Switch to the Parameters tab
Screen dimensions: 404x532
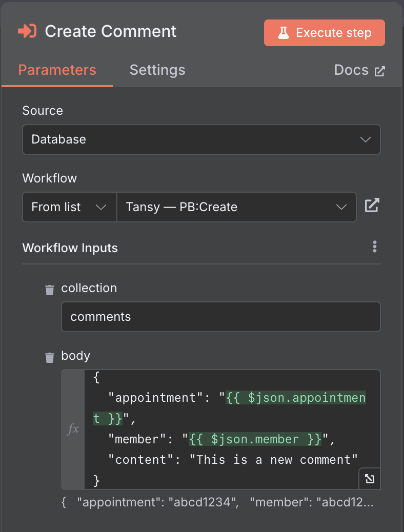57,70
